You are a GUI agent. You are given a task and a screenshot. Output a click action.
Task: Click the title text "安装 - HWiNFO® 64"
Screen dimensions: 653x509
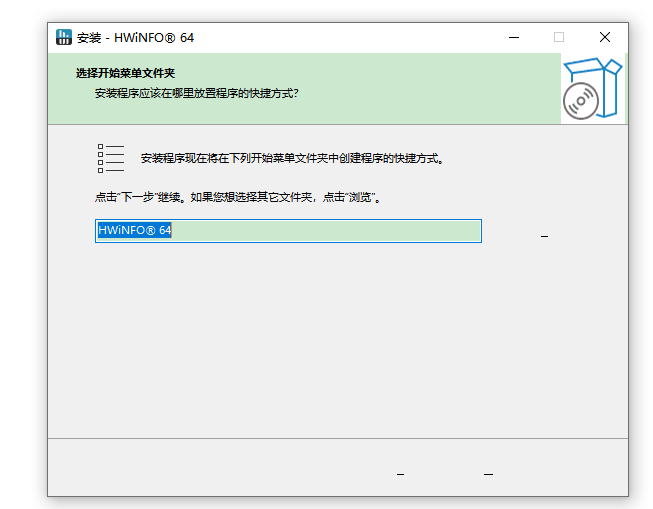tap(135, 38)
